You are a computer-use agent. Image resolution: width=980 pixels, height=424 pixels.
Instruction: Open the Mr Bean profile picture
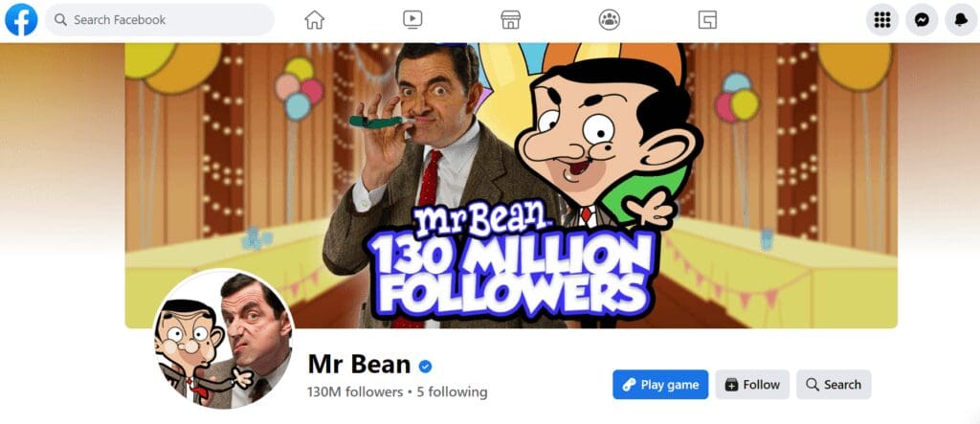pyautogui.click(x=224, y=339)
